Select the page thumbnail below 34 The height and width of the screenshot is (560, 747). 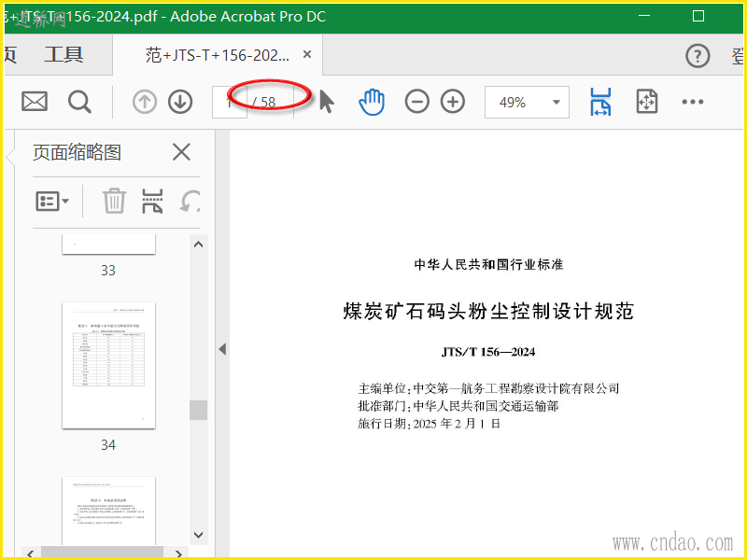click(108, 511)
